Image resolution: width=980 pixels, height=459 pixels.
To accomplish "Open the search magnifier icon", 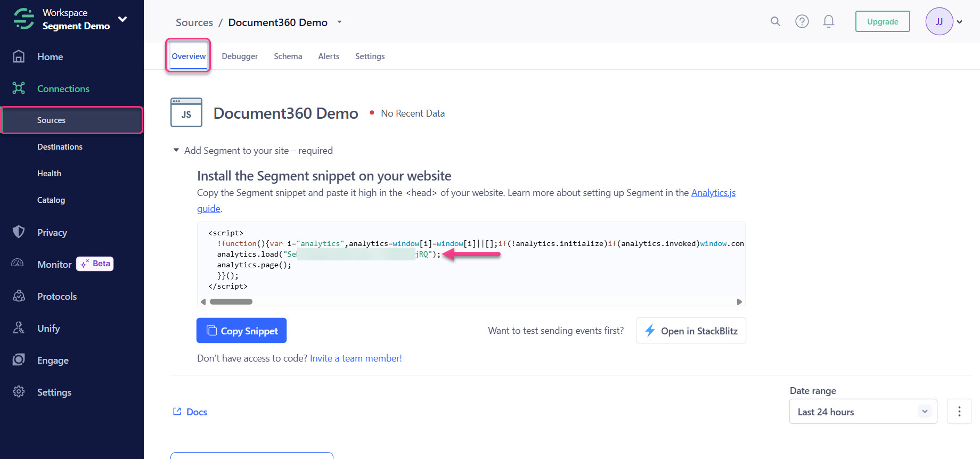I will pyautogui.click(x=775, y=21).
